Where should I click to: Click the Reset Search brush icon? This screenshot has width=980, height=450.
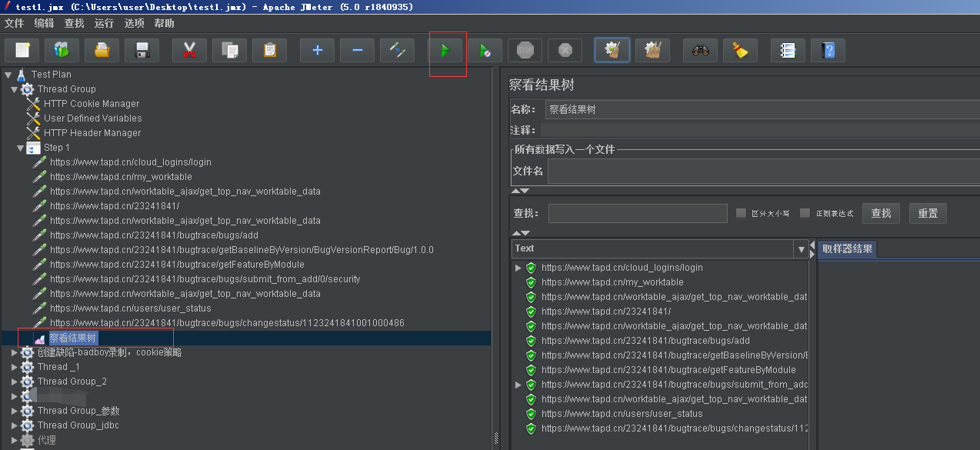point(740,51)
